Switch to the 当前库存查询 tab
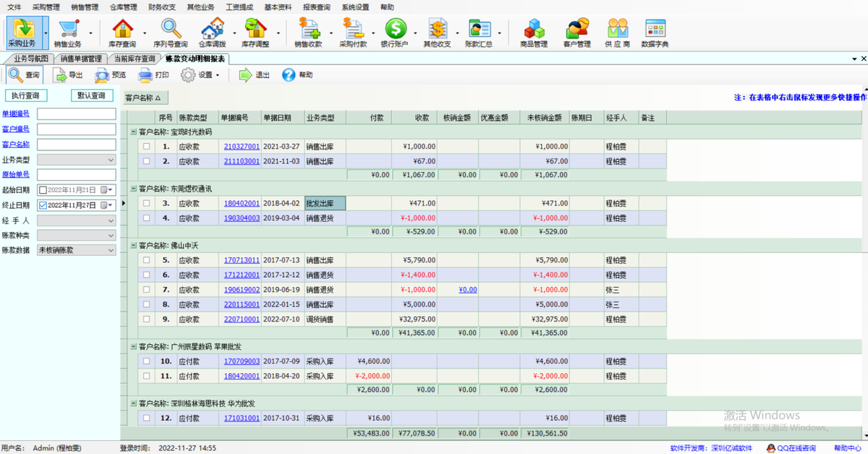868x454 pixels. pos(135,59)
